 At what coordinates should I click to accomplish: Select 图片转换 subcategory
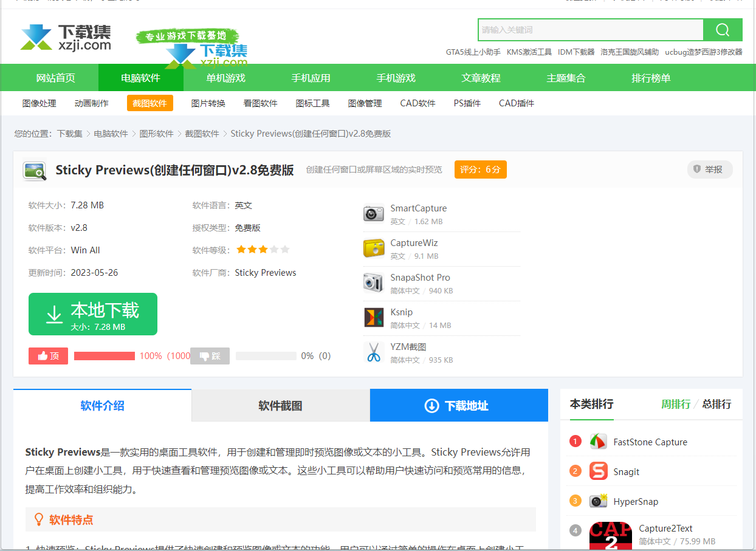tap(208, 103)
